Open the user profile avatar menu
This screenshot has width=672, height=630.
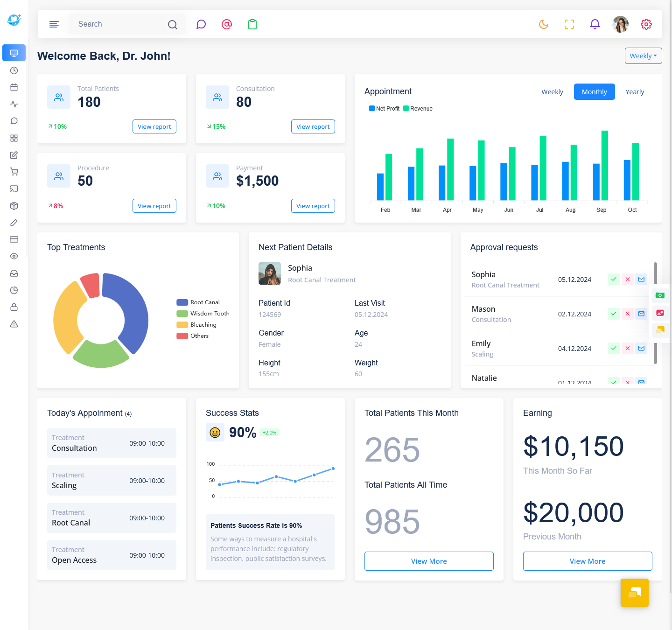tap(620, 24)
